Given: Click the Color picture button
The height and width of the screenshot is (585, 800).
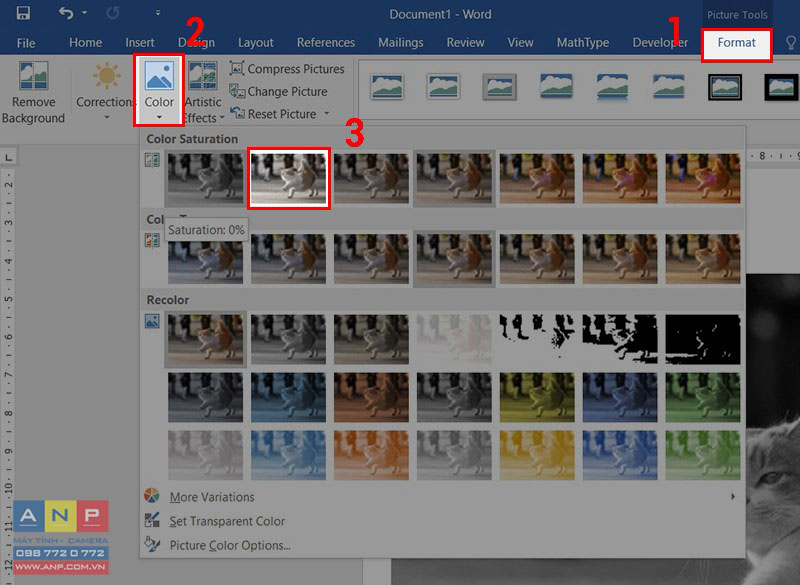Looking at the screenshot, I should 159,90.
